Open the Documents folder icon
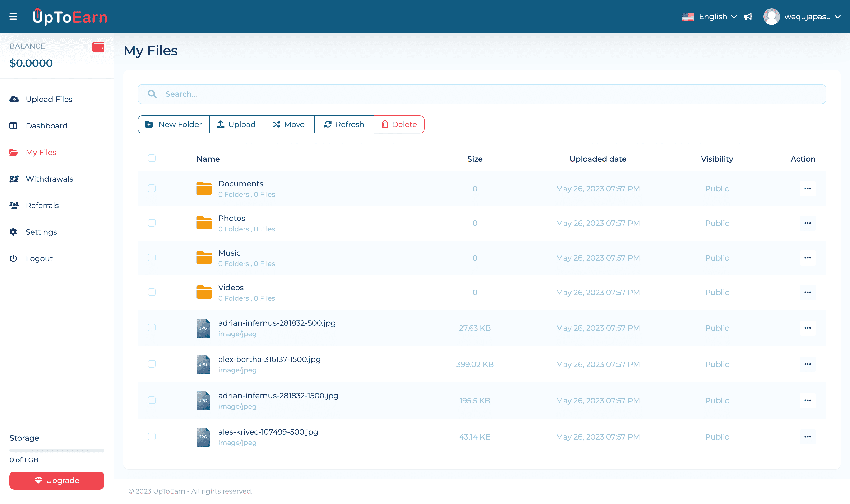Image resolution: width=850 pixels, height=504 pixels. click(x=204, y=188)
